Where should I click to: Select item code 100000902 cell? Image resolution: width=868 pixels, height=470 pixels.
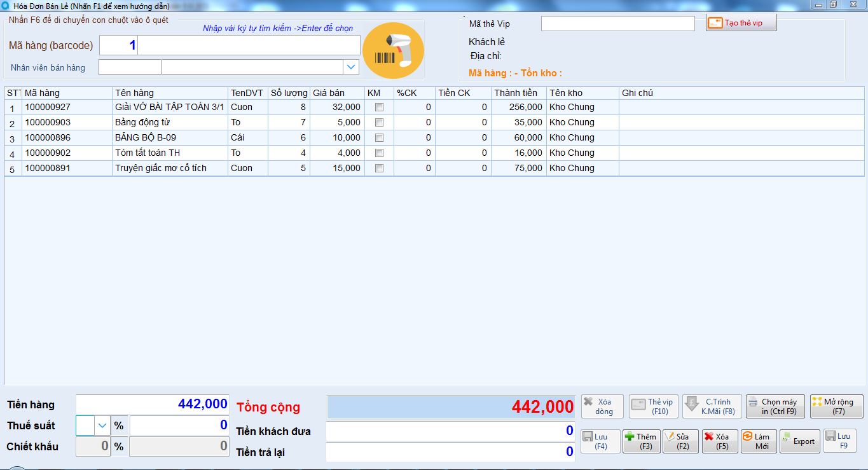[67, 153]
